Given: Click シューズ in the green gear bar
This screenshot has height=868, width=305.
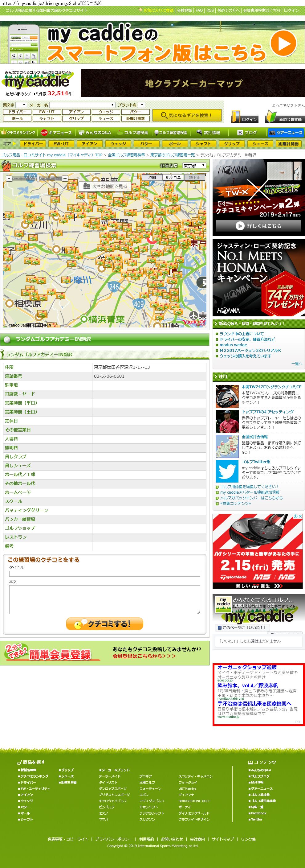Looking at the screenshot, I should tap(260, 144).
